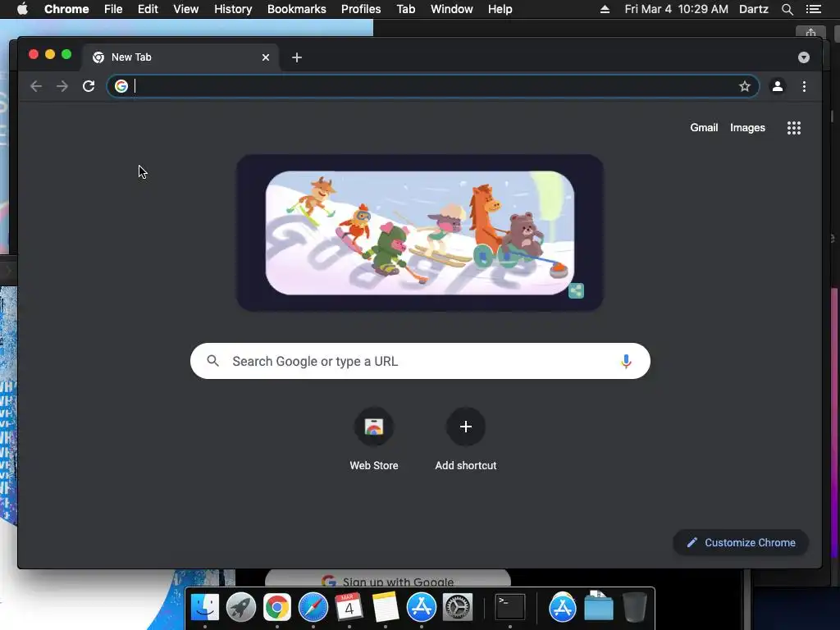Open the Images link
This screenshot has width=840, height=630.
coord(747,127)
